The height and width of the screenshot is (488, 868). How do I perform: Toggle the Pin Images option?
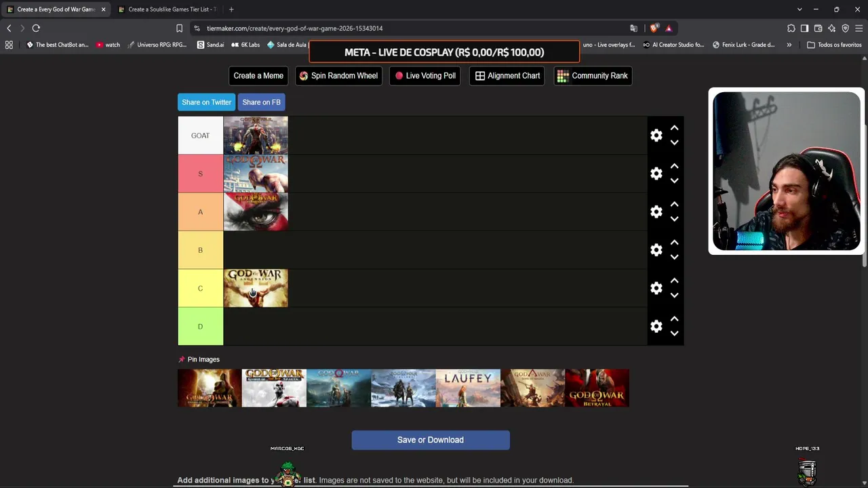tap(199, 359)
